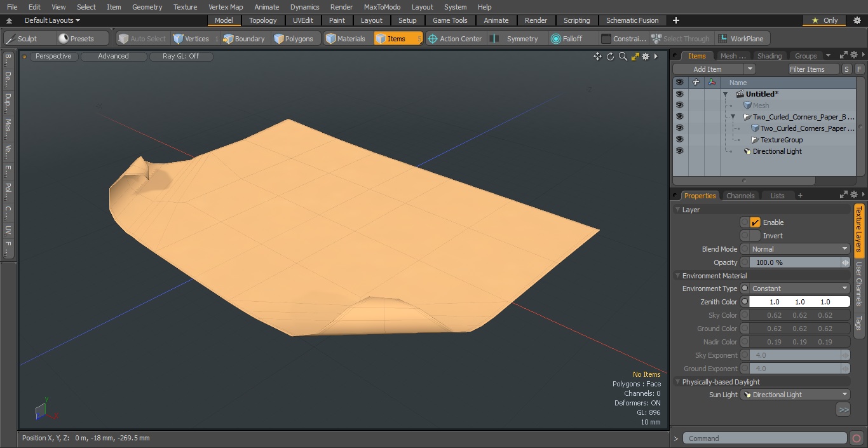Open the Geometry menu
This screenshot has width=868, height=448.
(147, 7)
